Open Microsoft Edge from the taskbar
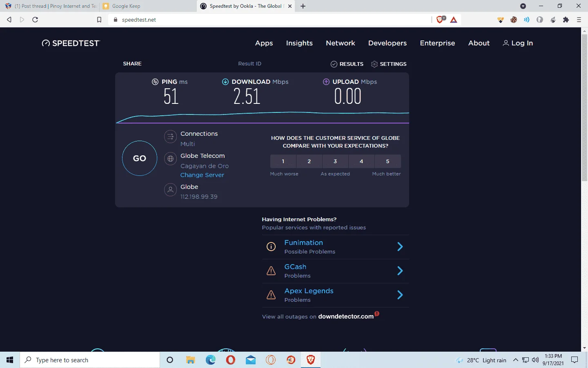588x368 pixels. pos(211,360)
